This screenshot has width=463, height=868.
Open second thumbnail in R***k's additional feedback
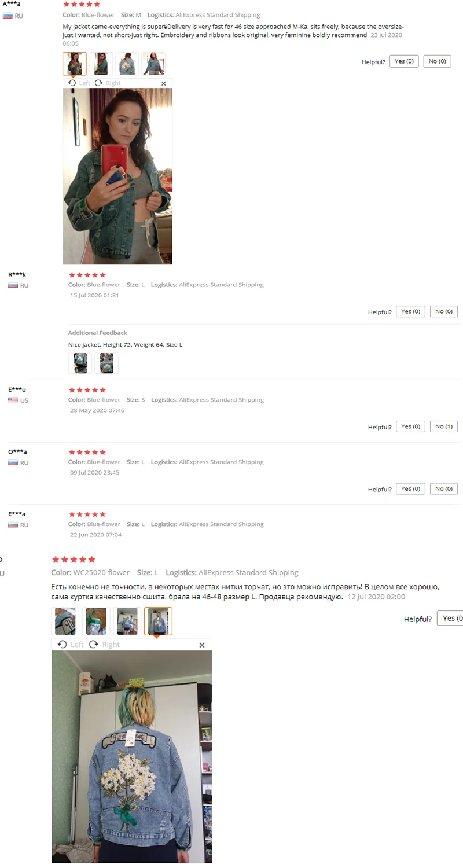(106, 363)
